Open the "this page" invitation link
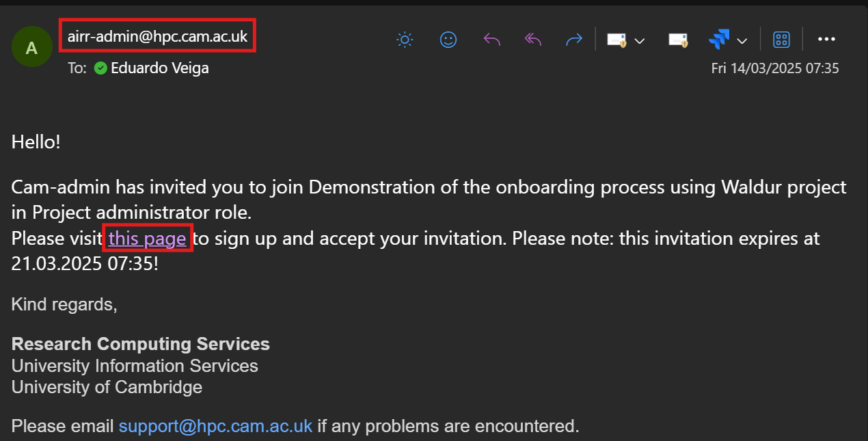Image resolution: width=868 pixels, height=441 pixels. (147, 239)
